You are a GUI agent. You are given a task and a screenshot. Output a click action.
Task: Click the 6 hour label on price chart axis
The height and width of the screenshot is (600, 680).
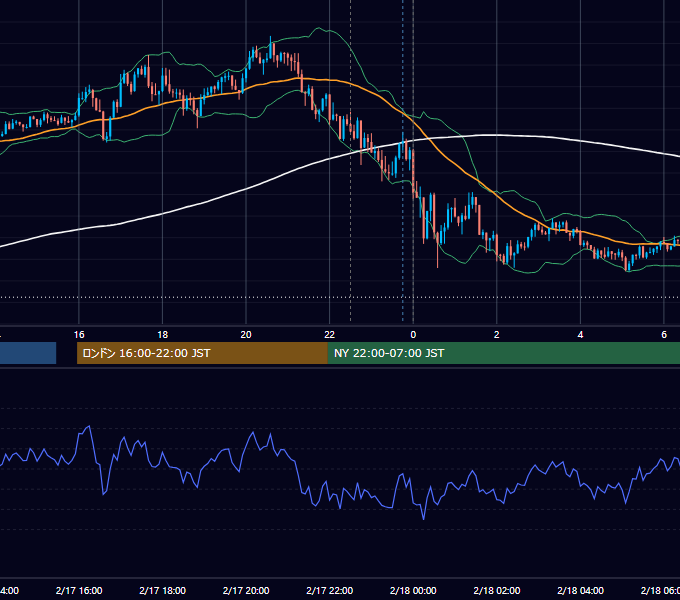pos(664,335)
